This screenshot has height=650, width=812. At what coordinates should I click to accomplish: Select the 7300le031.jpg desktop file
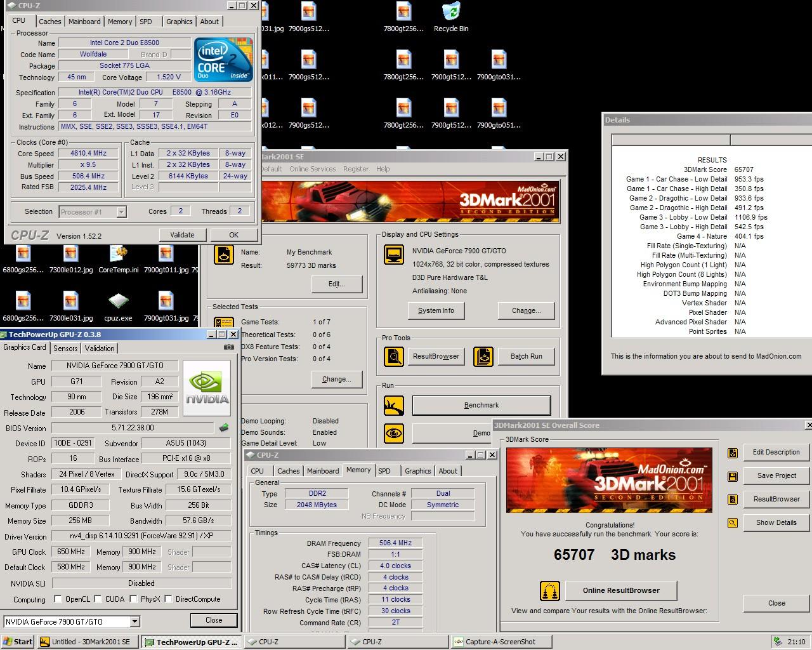click(70, 307)
